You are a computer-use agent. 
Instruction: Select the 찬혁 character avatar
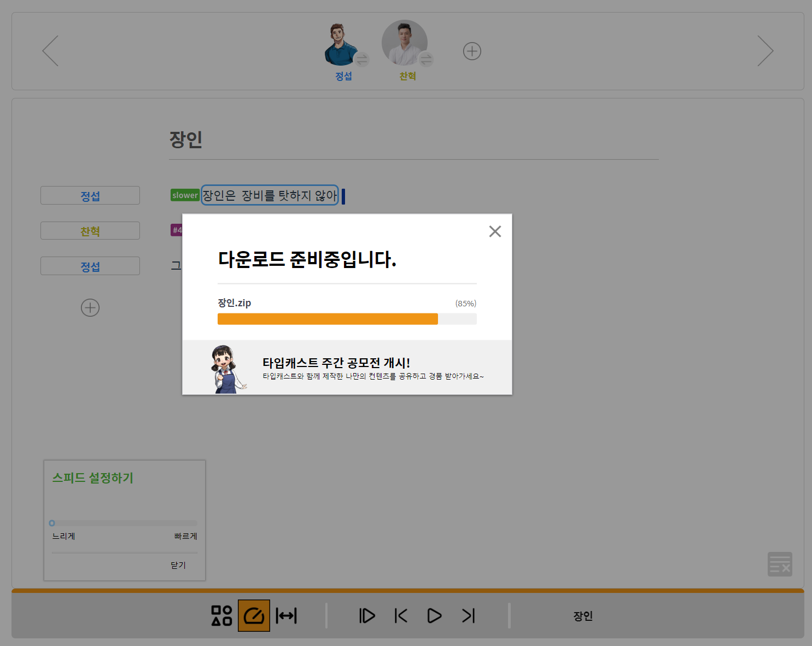(x=405, y=43)
